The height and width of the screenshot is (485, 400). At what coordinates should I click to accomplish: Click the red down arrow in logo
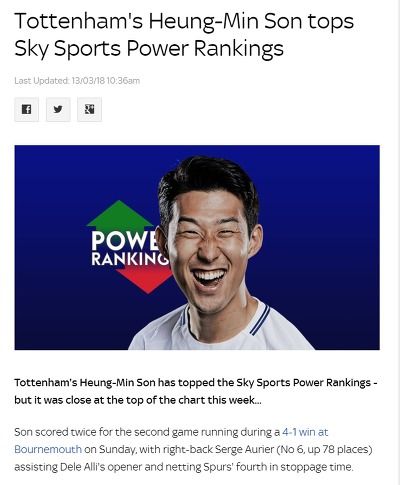145,279
